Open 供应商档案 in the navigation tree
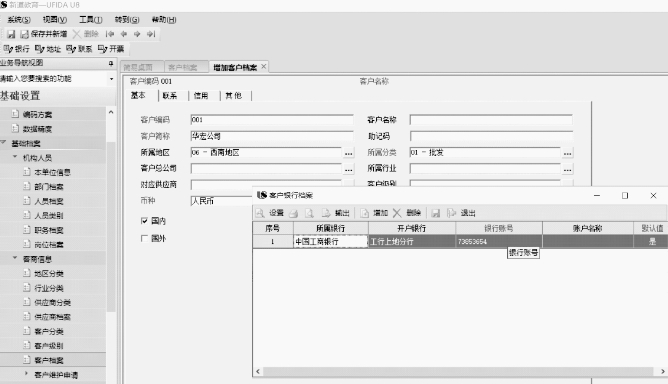This screenshot has width=668, height=384. point(52,317)
